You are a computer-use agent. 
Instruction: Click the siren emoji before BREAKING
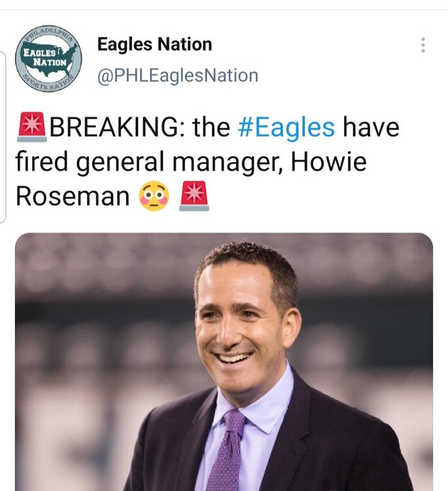click(x=31, y=126)
